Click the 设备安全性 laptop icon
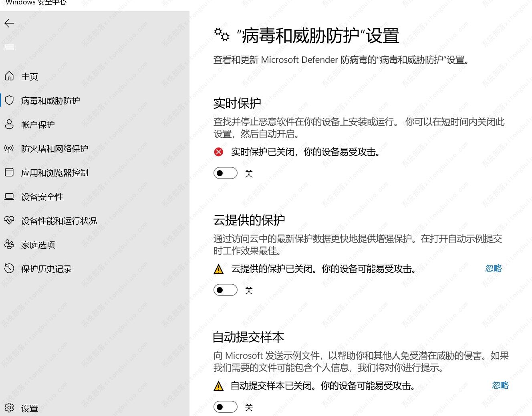 [x=9, y=197]
